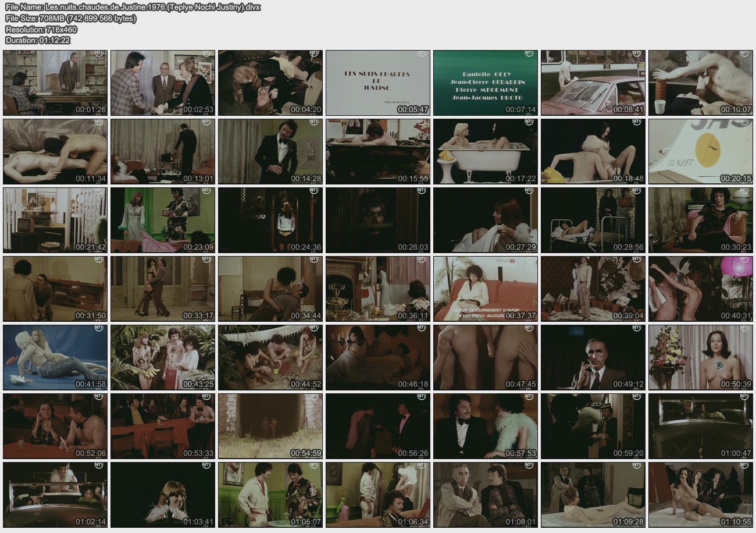
Task: Select the restaurant thumbnail at 00:52:06
Action: tap(55, 426)
